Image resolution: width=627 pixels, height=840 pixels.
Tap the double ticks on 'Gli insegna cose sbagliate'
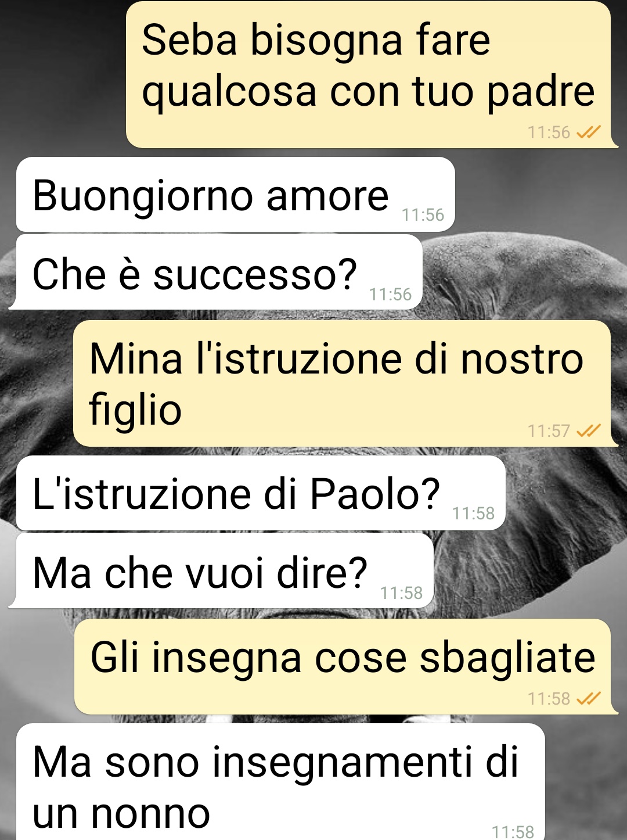[x=588, y=699]
